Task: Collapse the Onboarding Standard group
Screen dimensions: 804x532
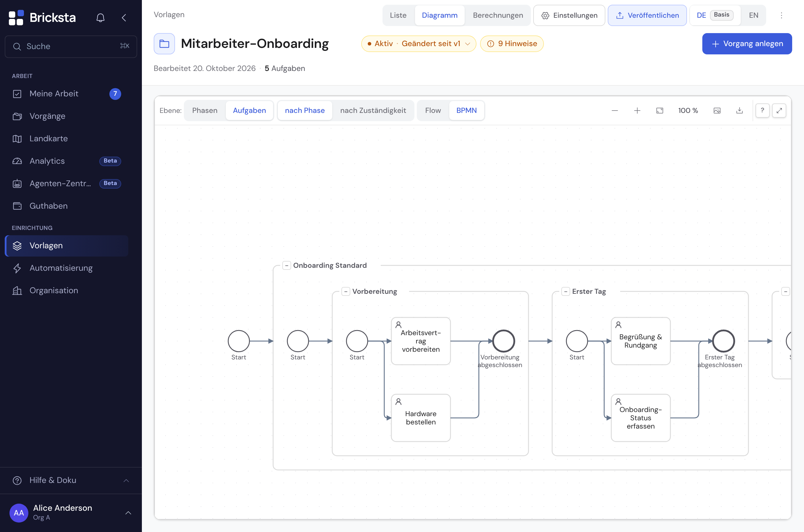Action: point(287,265)
